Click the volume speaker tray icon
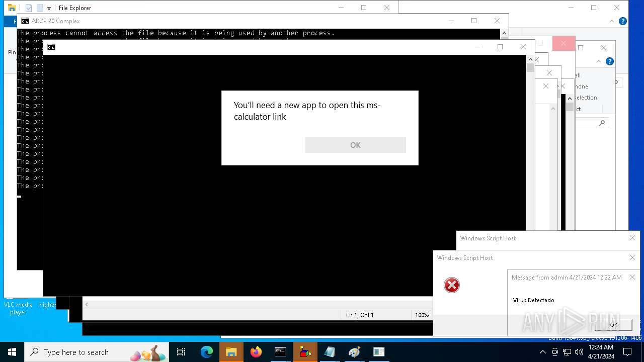The width and height of the screenshot is (644, 362). coord(579,352)
